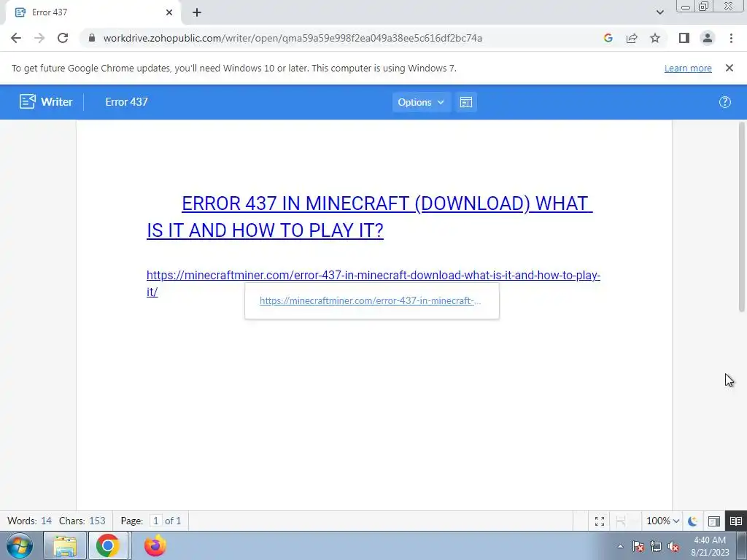The width and height of the screenshot is (747, 560).
Task: Enter full screen mode in status bar
Action: (600, 521)
